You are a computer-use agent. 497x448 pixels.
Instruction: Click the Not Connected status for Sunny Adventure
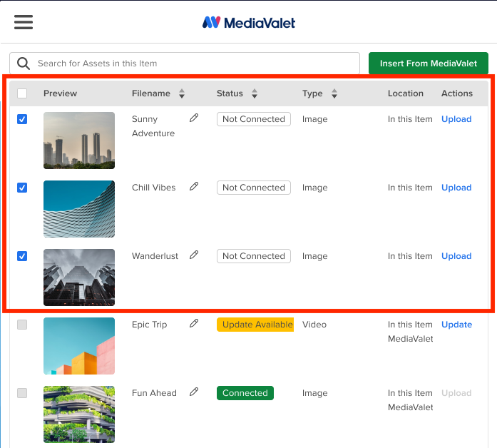[x=254, y=119]
